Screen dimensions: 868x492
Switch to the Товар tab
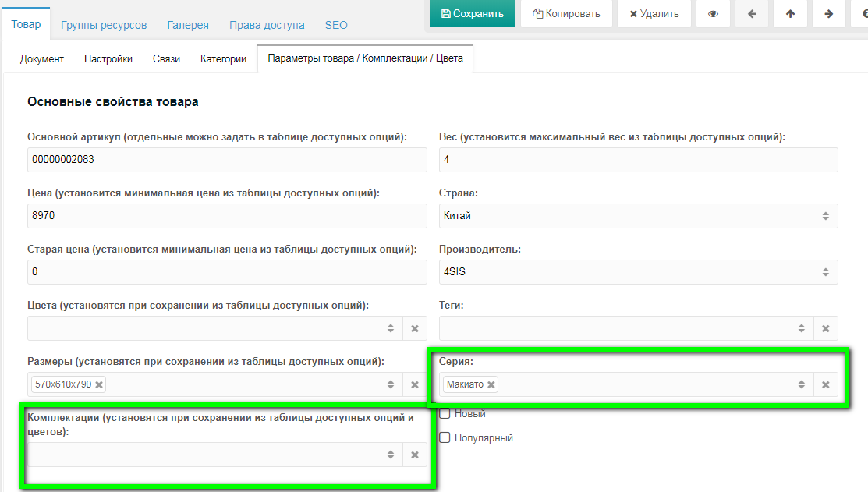(26, 24)
